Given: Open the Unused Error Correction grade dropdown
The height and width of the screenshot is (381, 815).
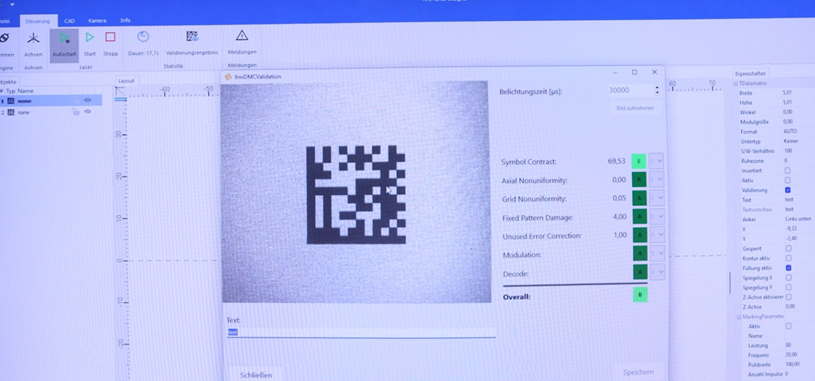Looking at the screenshot, I should 657,235.
